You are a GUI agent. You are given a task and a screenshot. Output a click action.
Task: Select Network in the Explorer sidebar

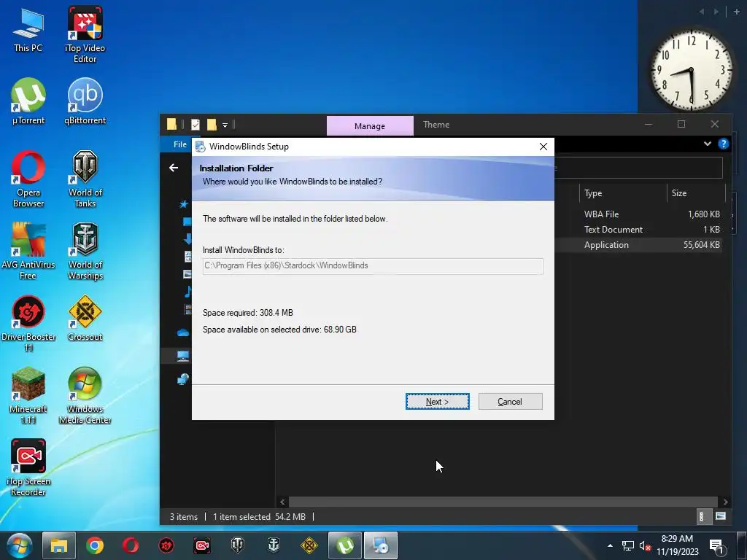pos(183,379)
